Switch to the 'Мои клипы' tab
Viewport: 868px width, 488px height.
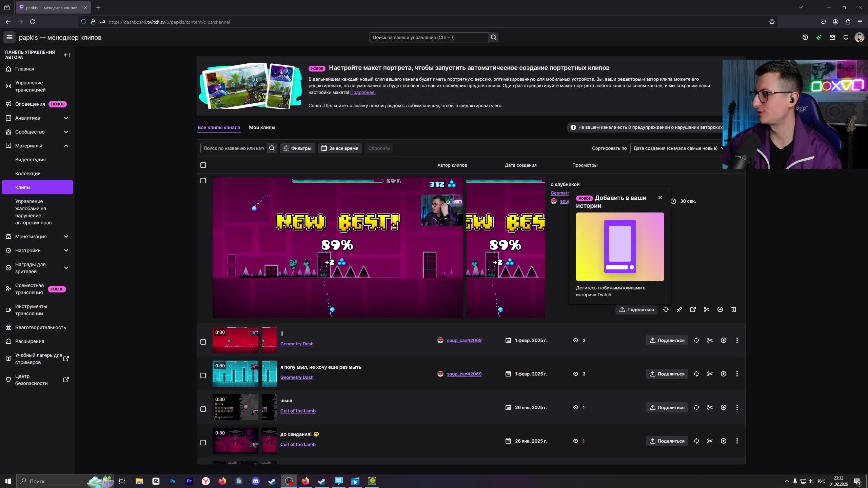coord(262,127)
